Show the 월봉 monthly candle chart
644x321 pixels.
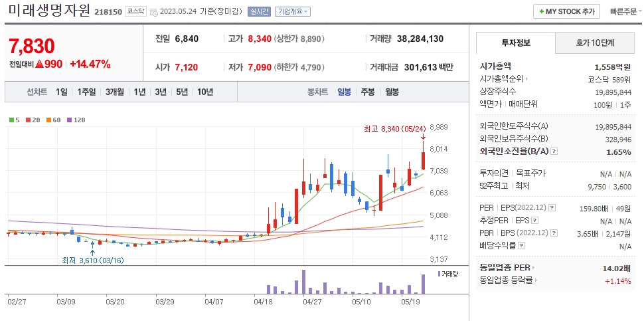[x=392, y=92]
